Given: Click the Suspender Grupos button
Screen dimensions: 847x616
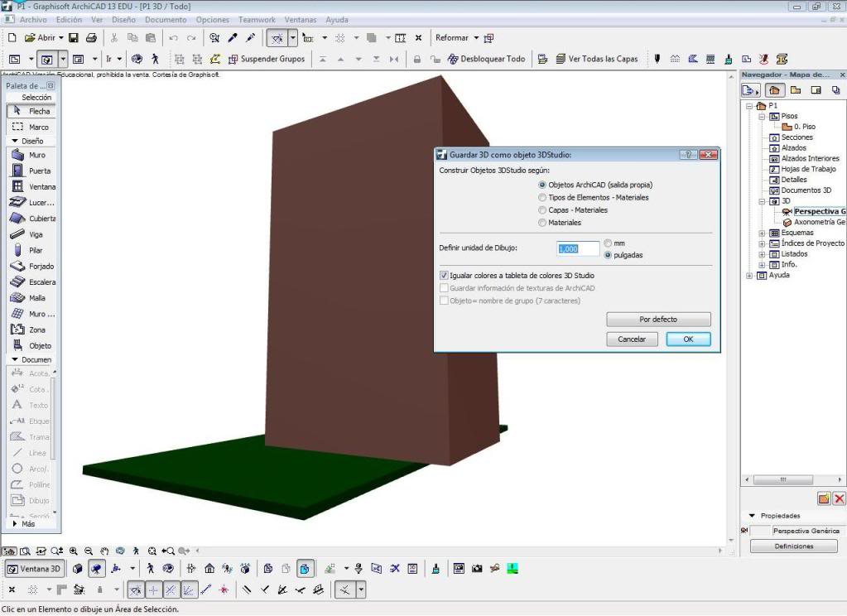Looking at the screenshot, I should 267,59.
